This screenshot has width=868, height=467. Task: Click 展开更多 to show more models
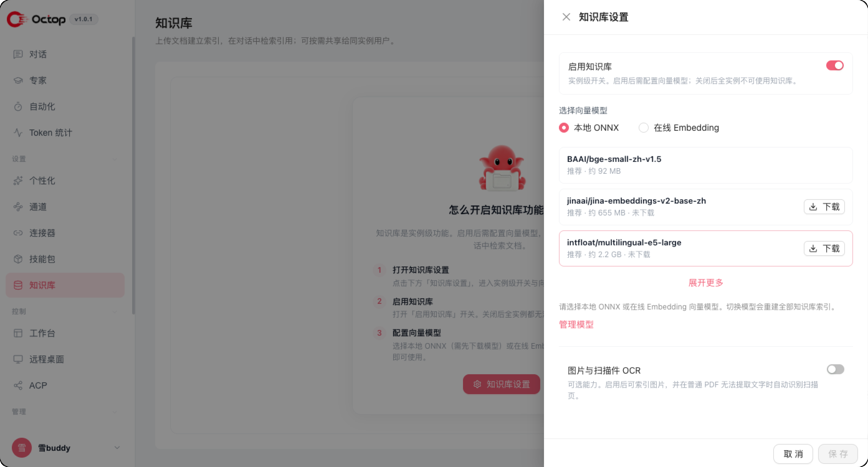coord(706,283)
